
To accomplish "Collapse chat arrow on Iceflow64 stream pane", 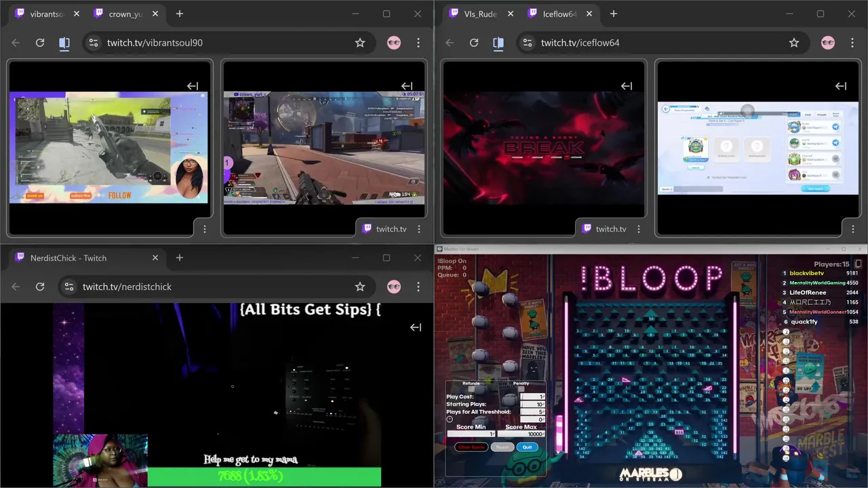I will tap(841, 86).
